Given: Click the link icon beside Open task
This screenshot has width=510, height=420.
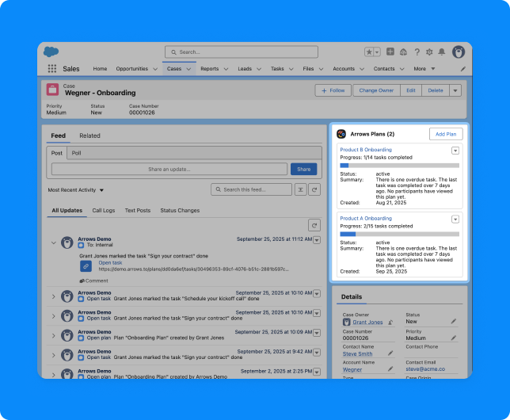Looking at the screenshot, I should pos(86,266).
